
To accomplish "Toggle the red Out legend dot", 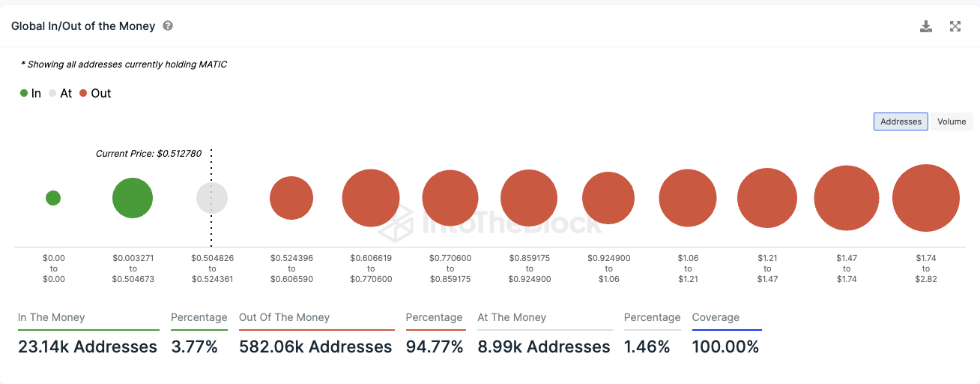I will pos(83,93).
